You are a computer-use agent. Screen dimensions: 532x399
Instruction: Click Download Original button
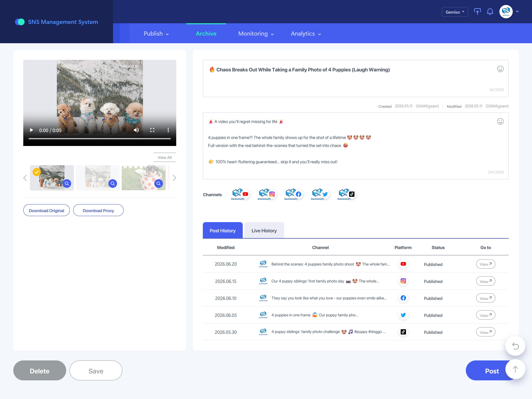(46, 210)
